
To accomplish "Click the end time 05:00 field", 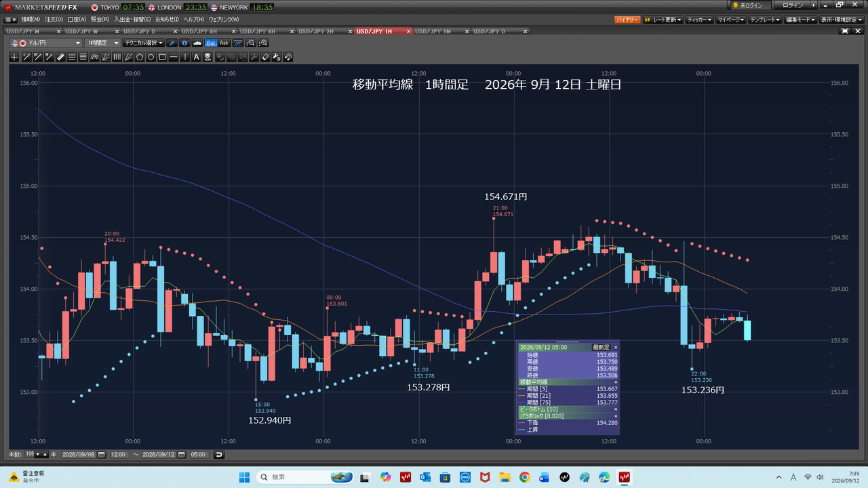I will point(199,454).
